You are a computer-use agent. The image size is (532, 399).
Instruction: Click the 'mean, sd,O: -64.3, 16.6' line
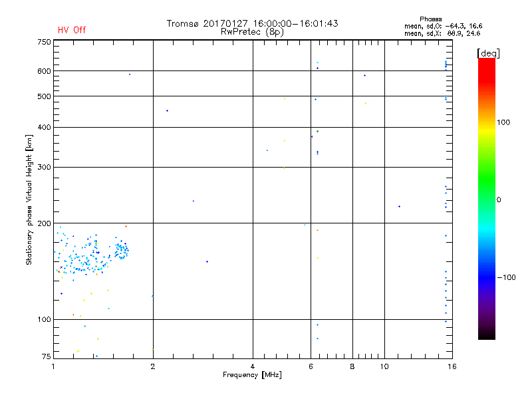(443, 26)
